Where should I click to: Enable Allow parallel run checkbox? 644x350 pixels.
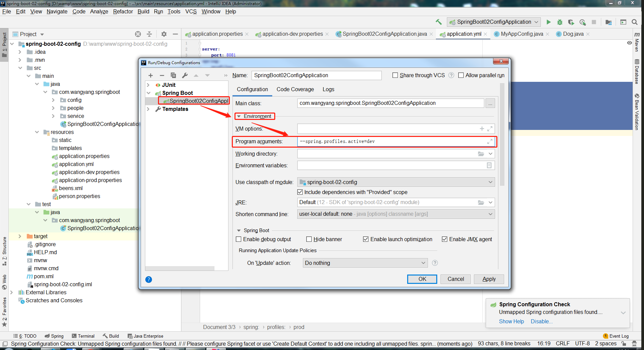(x=461, y=75)
